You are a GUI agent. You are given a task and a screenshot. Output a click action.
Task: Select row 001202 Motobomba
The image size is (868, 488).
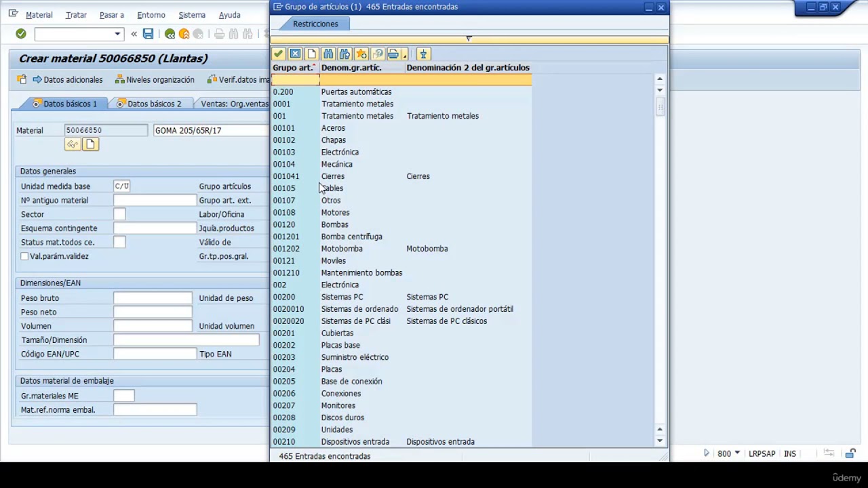[401, 249]
